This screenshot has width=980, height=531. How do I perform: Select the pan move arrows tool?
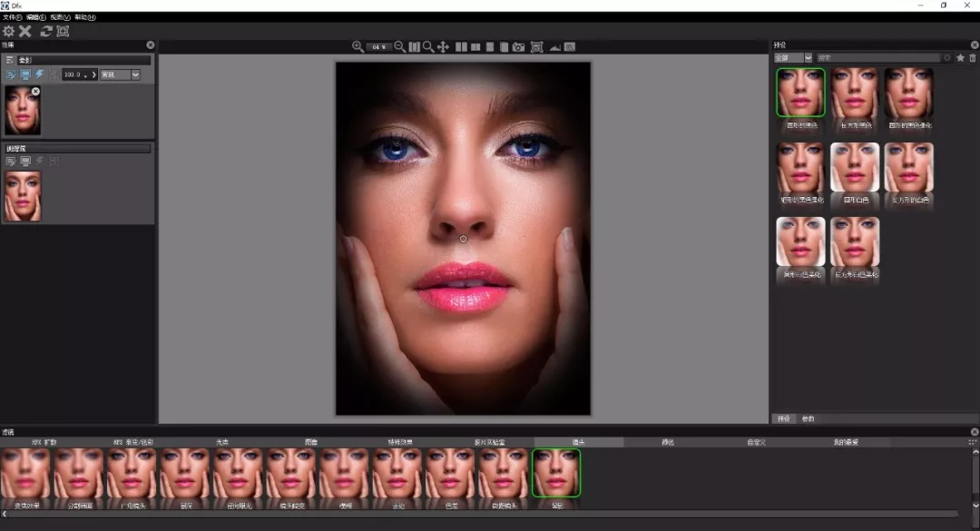[x=443, y=47]
